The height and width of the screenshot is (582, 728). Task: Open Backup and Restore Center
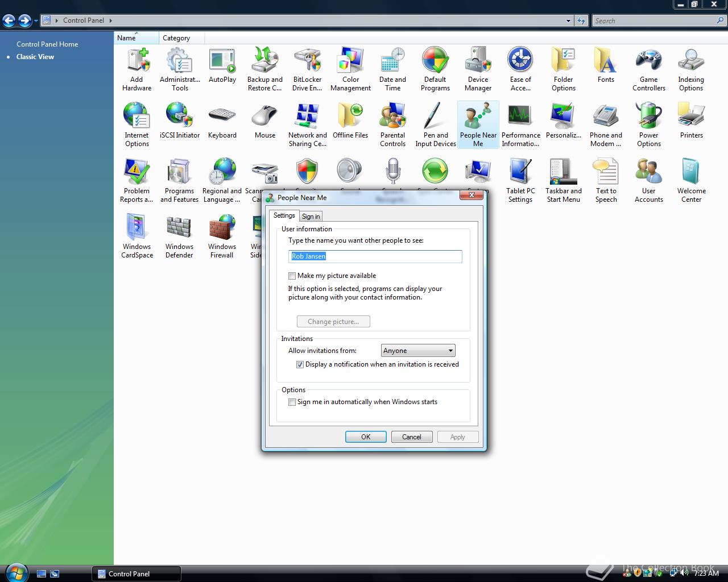[264, 69]
